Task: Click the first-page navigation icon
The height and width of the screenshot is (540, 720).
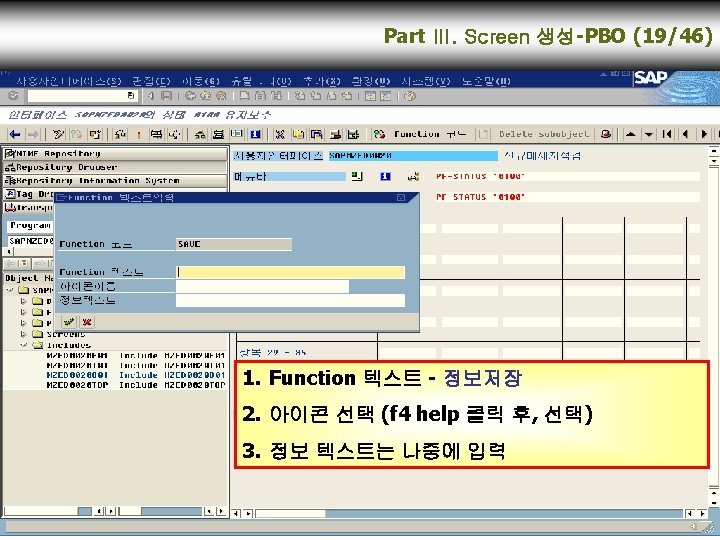Action: (x=667, y=135)
